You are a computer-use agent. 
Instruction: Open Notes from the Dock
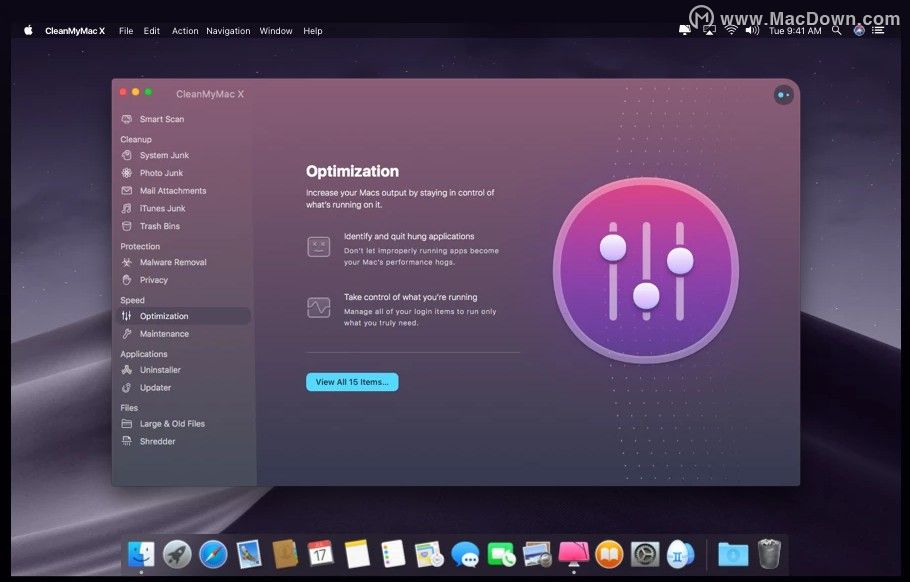[357, 554]
